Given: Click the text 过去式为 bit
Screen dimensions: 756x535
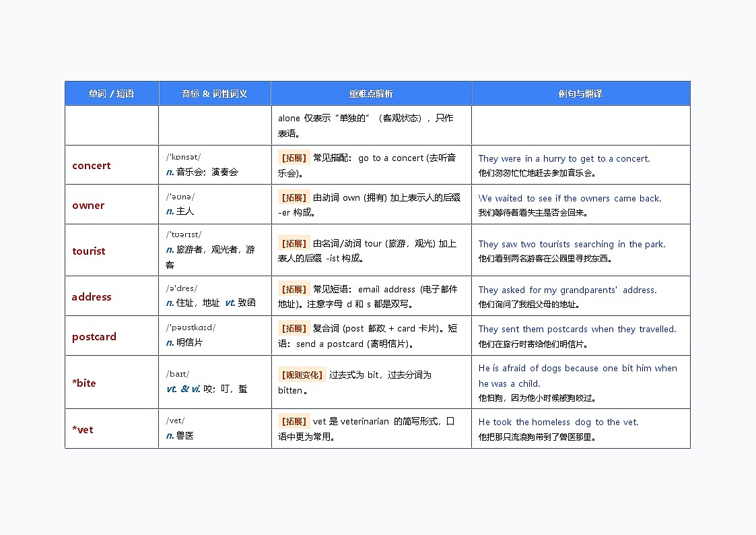Looking at the screenshot, I should click(x=355, y=375).
